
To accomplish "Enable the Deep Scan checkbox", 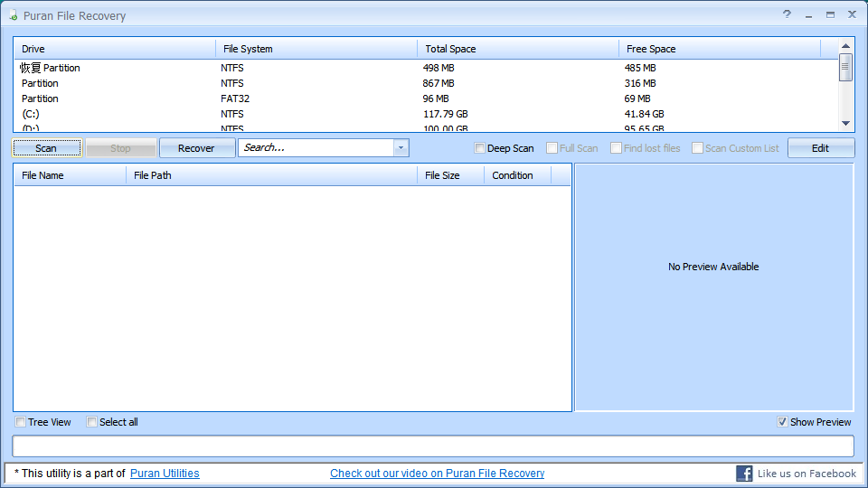I will [479, 147].
